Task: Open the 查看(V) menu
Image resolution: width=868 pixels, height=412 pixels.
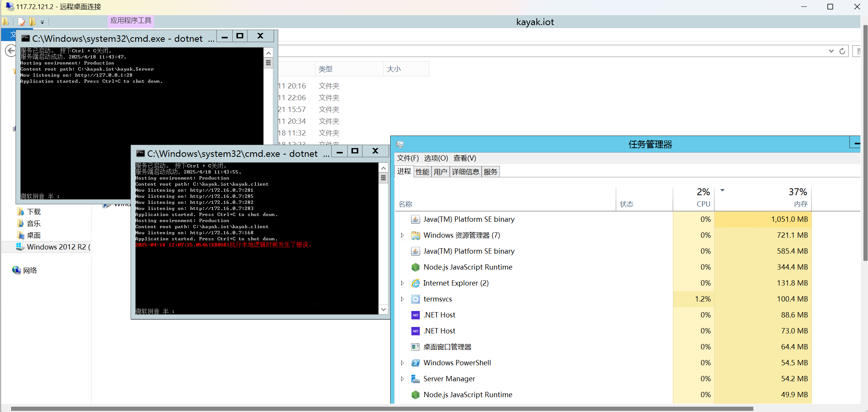Action: point(465,158)
